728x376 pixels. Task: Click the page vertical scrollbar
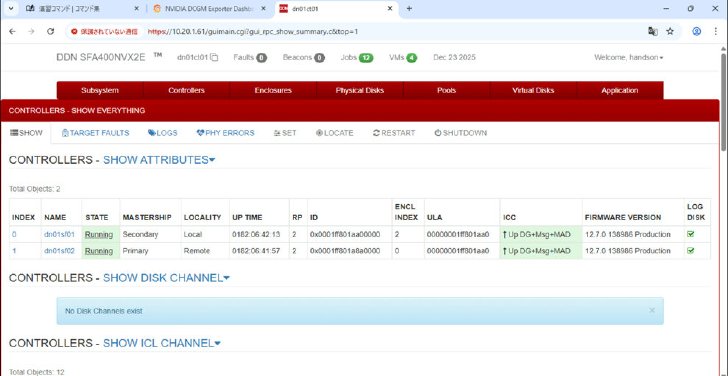723,102
